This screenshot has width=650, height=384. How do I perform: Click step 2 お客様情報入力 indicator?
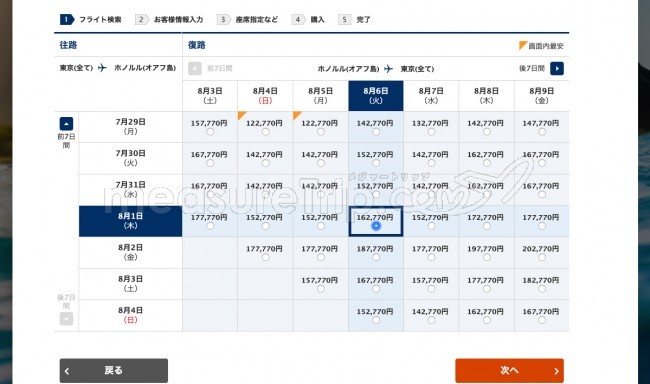[169, 19]
